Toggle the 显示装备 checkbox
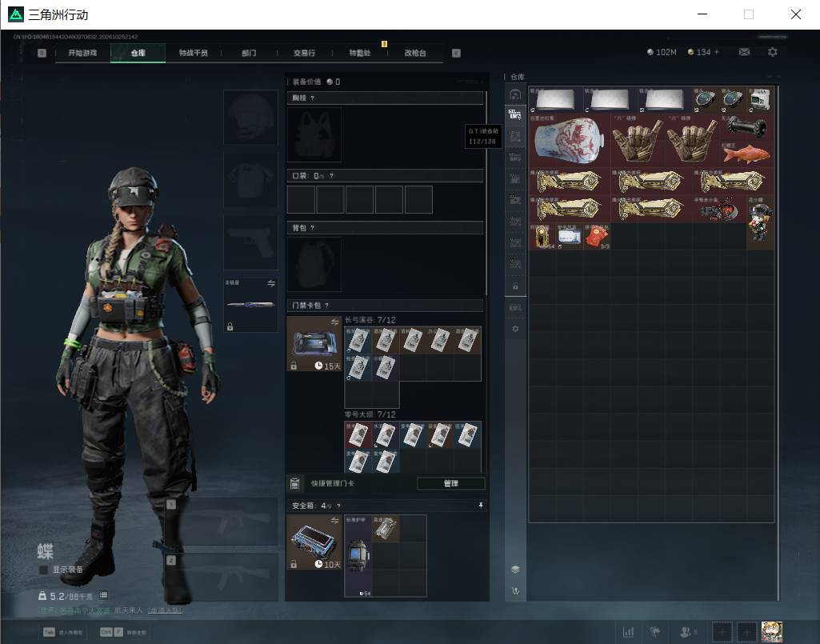 [43, 570]
